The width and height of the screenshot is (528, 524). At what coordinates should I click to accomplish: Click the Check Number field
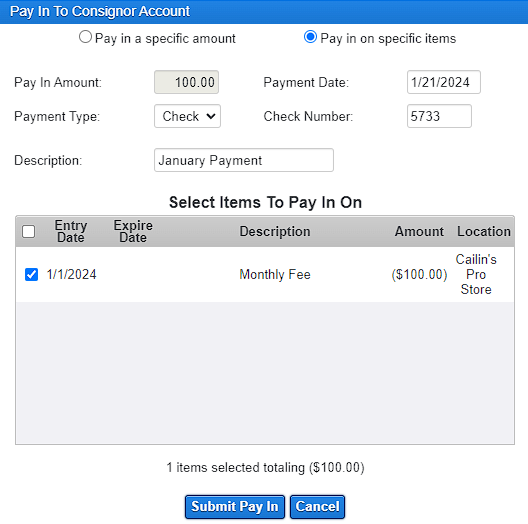(439, 116)
